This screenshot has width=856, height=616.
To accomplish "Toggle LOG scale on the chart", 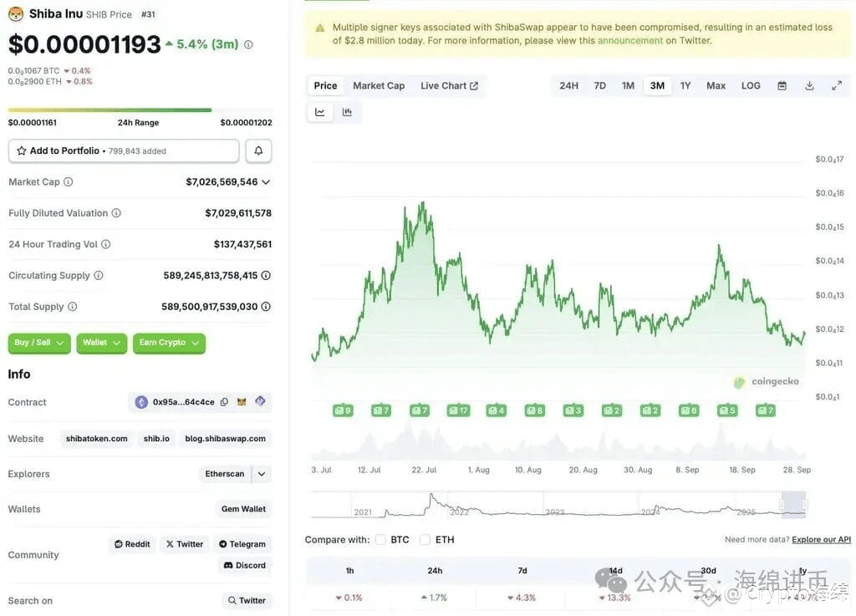I will point(751,85).
